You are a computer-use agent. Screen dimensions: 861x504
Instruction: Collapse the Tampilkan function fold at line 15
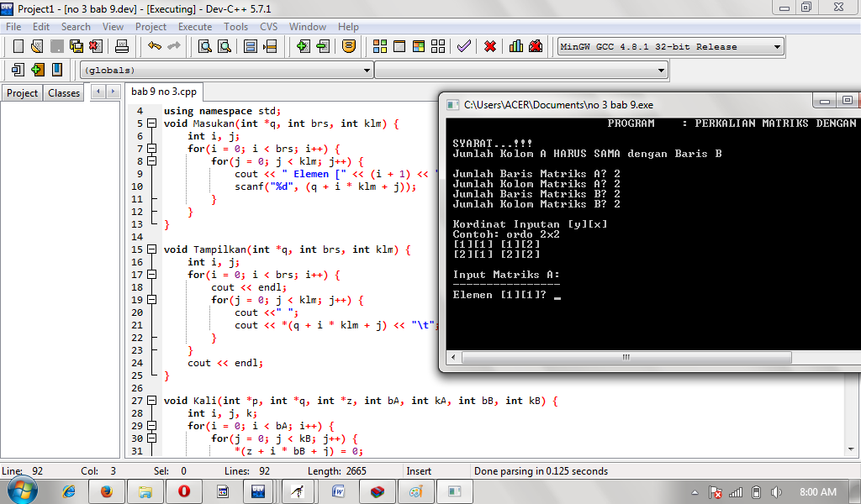(x=152, y=249)
